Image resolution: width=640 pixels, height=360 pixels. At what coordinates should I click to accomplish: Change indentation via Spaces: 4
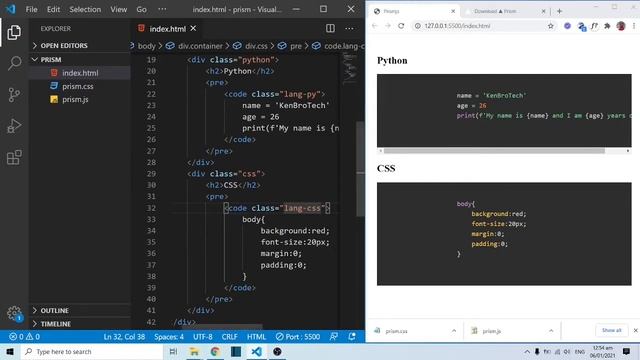pyautogui.click(x=169, y=337)
